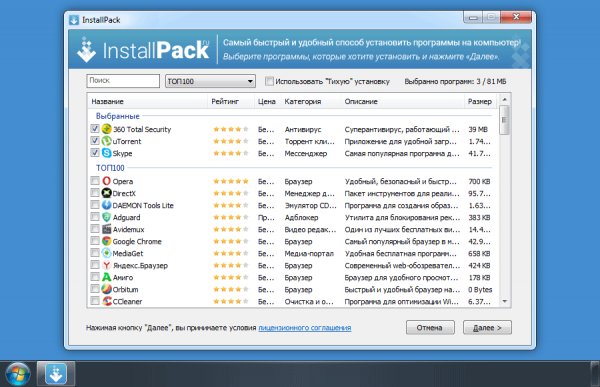Click the InstallPack title bar icon
This screenshot has width=600, height=387.
pos(74,20)
